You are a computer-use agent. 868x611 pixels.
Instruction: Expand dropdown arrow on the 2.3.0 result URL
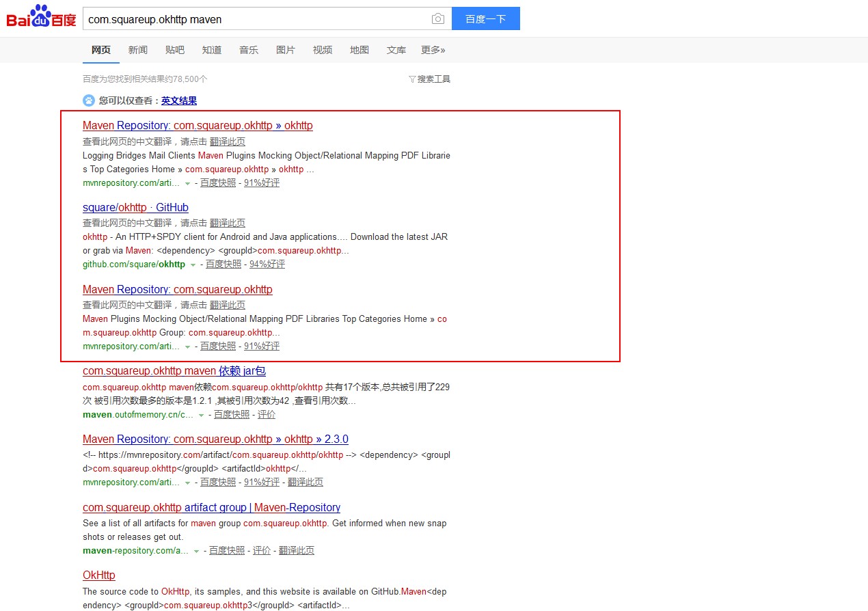[x=187, y=483]
